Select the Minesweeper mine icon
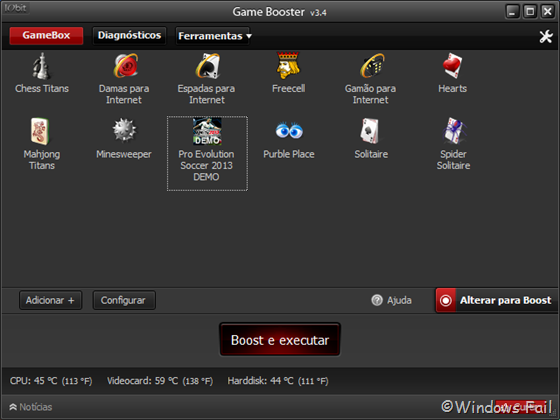Viewport: 560px width, 420px height. click(124, 131)
